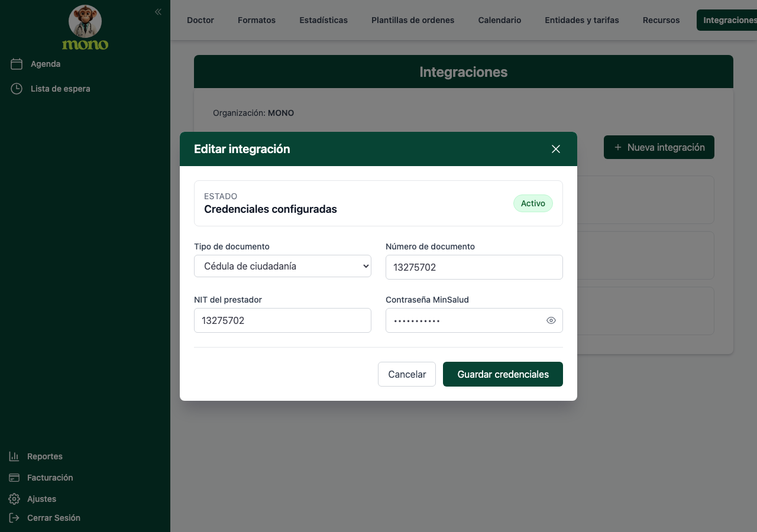The height and width of the screenshot is (532, 757).
Task: Click the Activo status badge
Action: (x=533, y=203)
